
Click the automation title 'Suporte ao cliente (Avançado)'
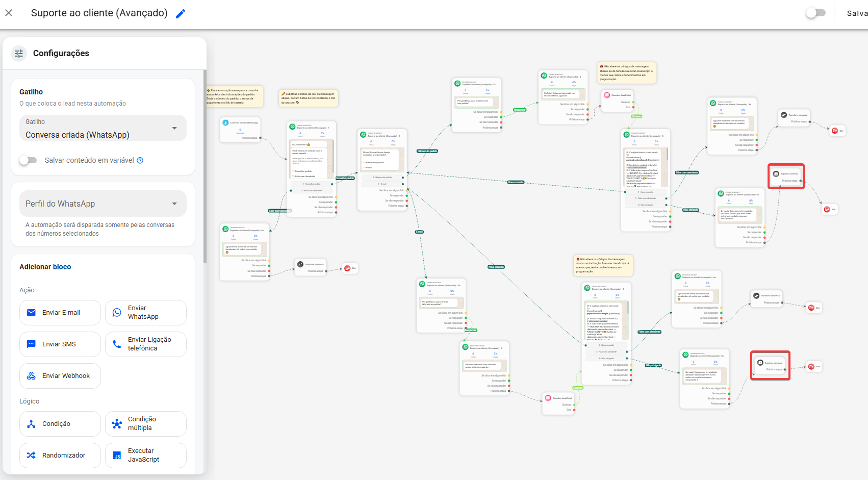(99, 13)
